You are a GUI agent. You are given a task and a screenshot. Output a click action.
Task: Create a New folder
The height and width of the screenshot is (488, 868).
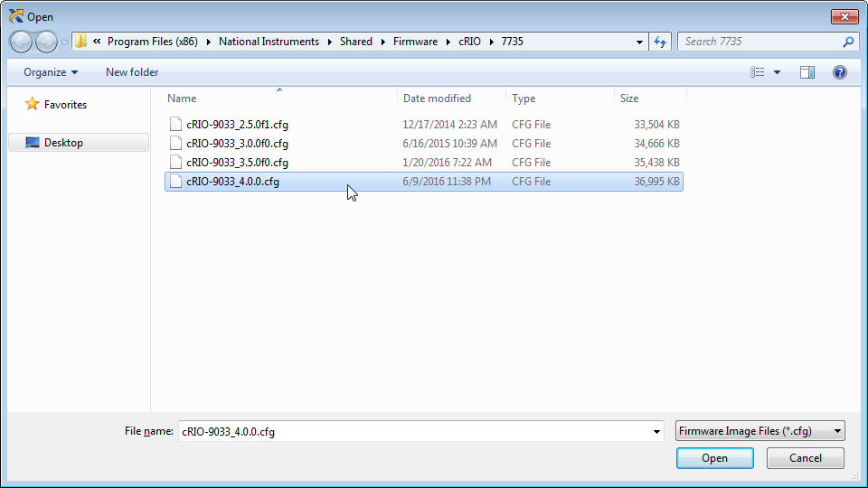coord(132,72)
